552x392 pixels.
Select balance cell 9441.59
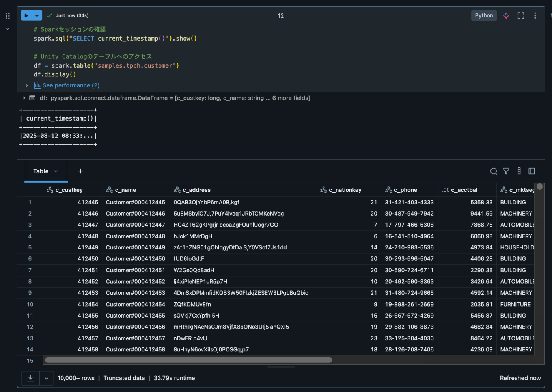pyautogui.click(x=467, y=214)
